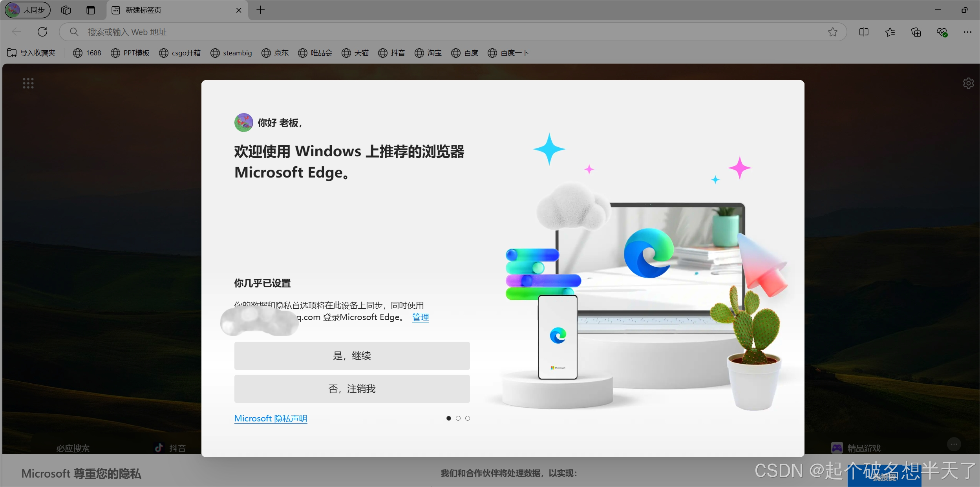Select the second page indicator dot
The width and height of the screenshot is (980, 487).
[x=458, y=418]
